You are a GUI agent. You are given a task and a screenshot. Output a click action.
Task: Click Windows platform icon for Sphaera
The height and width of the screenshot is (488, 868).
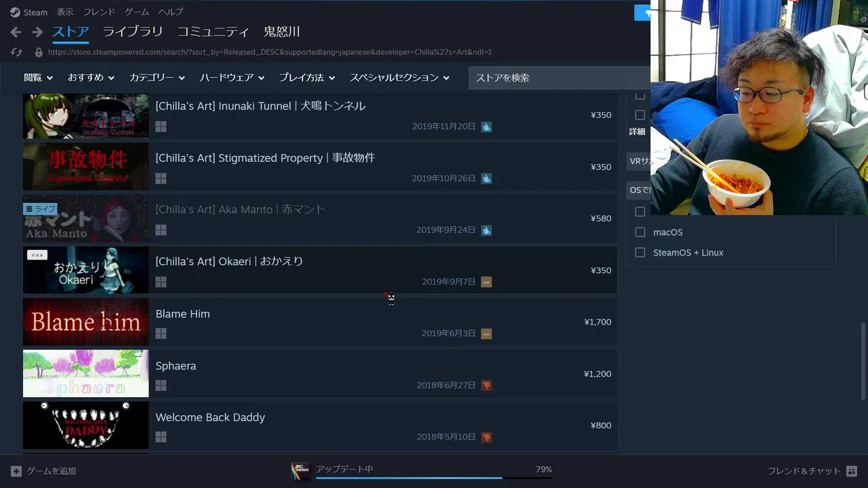161,385
